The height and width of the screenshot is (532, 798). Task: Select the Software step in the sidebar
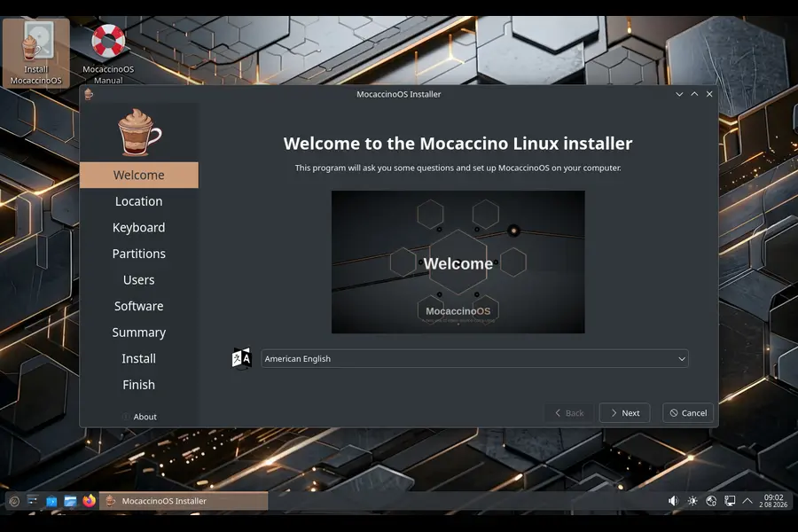(139, 306)
